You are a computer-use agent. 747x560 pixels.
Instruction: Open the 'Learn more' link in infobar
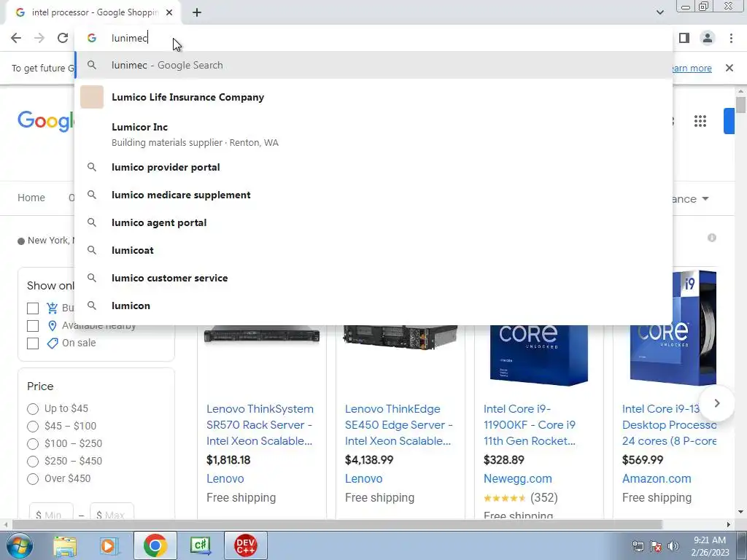point(692,68)
